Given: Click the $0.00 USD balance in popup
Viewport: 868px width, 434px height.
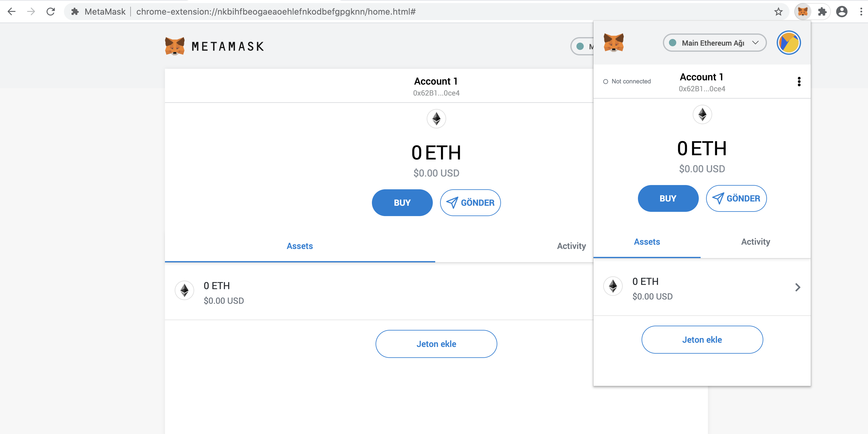Looking at the screenshot, I should point(702,169).
